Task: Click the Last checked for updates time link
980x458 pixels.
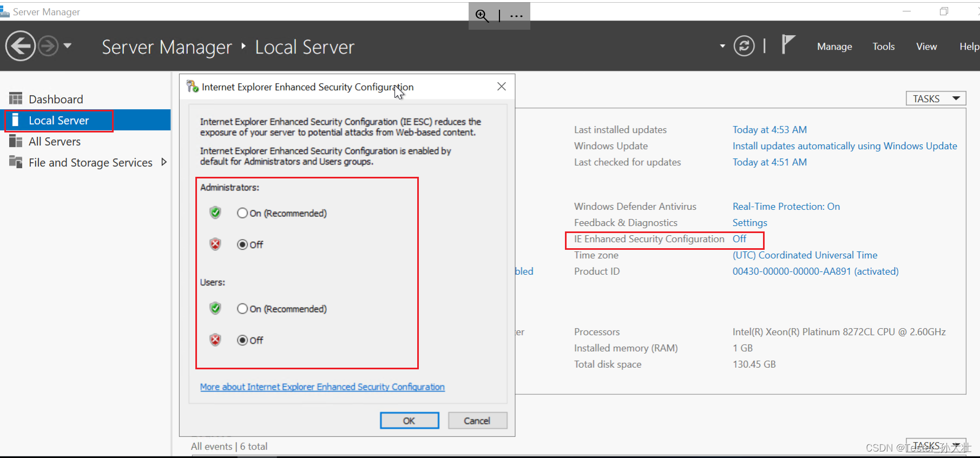Action: click(x=769, y=162)
